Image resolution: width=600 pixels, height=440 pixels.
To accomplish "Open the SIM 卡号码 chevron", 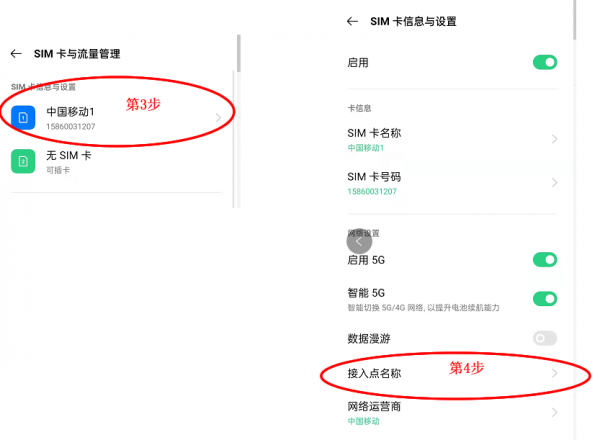I will (x=554, y=182).
